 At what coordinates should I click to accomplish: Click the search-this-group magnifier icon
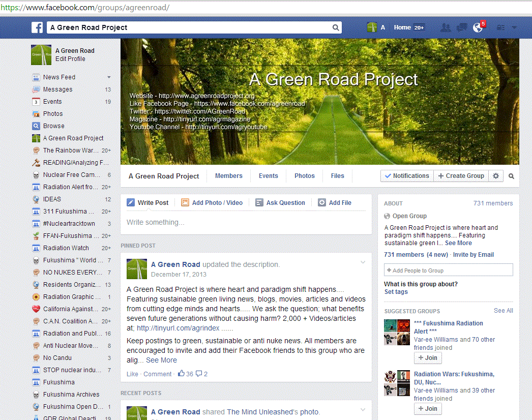point(511,176)
